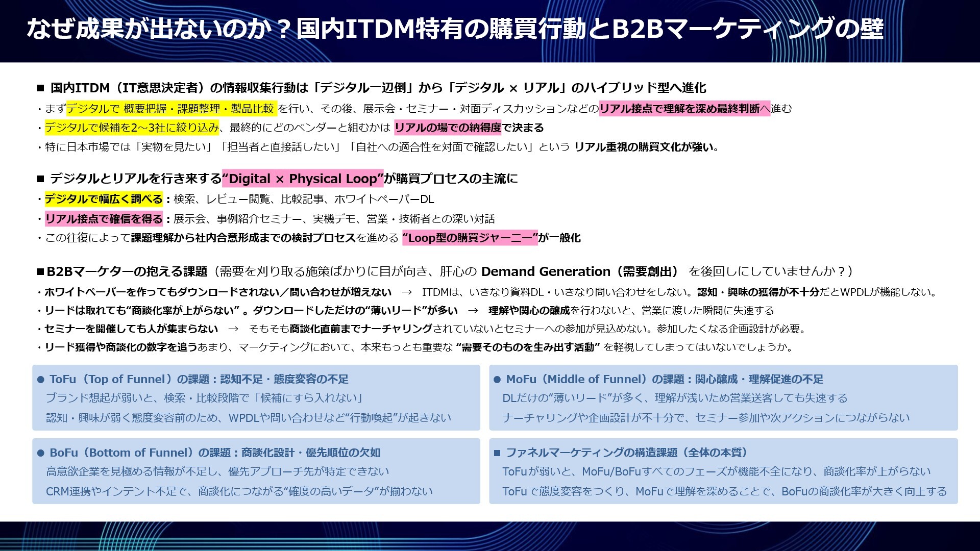The width and height of the screenshot is (980, 551).
Task: Click the slide title about 国内ITDM特有の購買行動
Action: point(454,29)
